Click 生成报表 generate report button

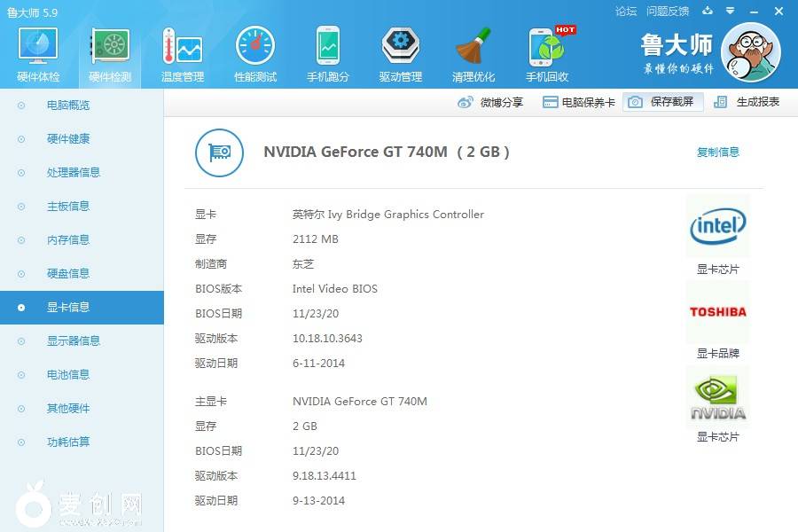747,102
